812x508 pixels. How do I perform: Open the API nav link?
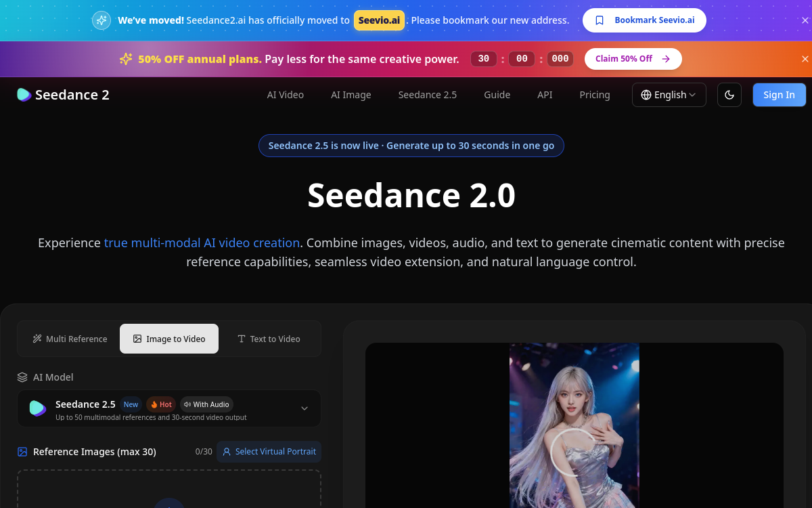pyautogui.click(x=545, y=95)
